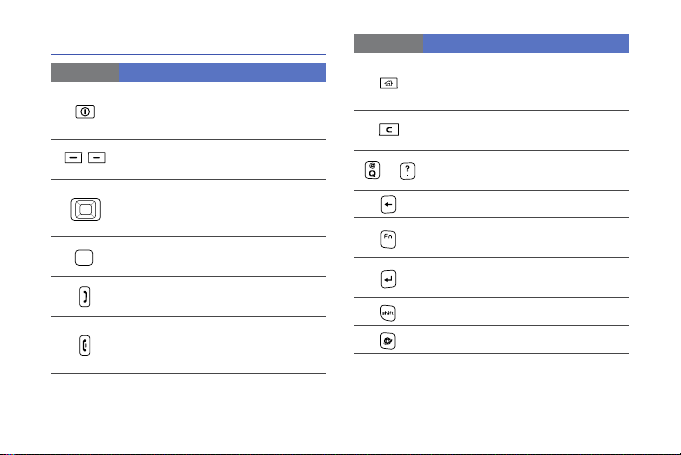Screen dimensions: 681x455
Task: Click the blue header cell of right table
Action: click(526, 43)
